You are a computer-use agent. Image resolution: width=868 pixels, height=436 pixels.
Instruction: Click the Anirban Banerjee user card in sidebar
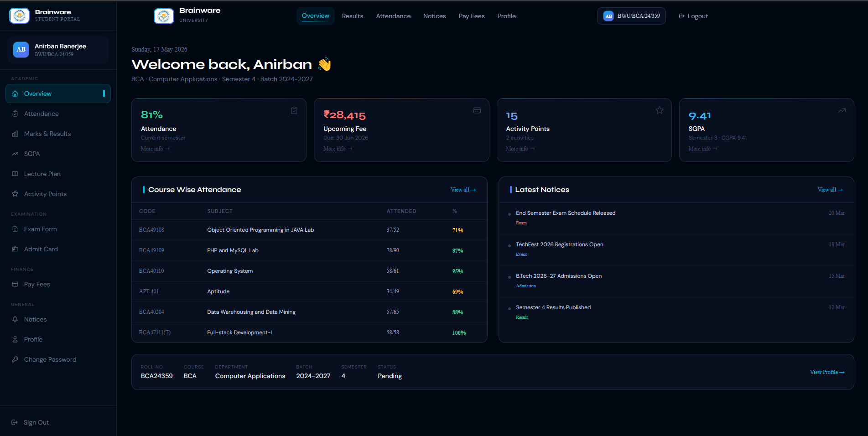pos(58,50)
